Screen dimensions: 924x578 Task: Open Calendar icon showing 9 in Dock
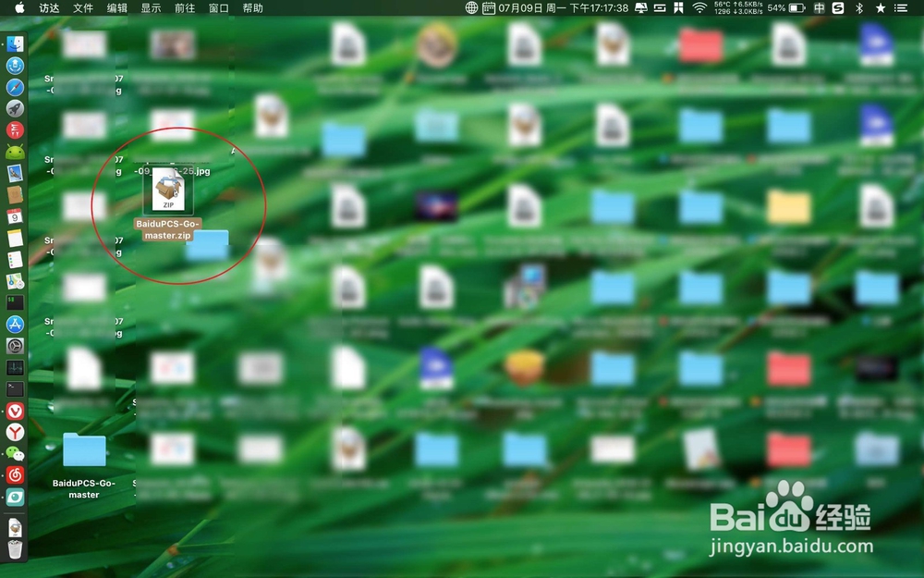coord(15,216)
